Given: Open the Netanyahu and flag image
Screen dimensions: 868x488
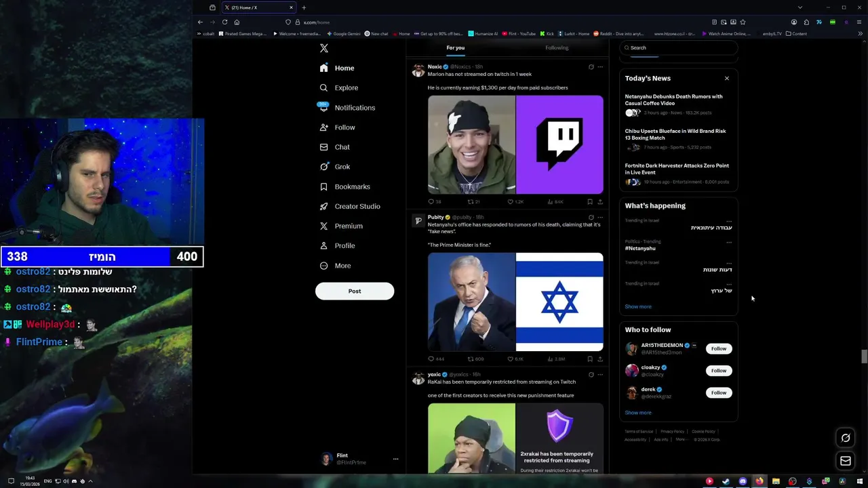Looking at the screenshot, I should click(x=515, y=302).
